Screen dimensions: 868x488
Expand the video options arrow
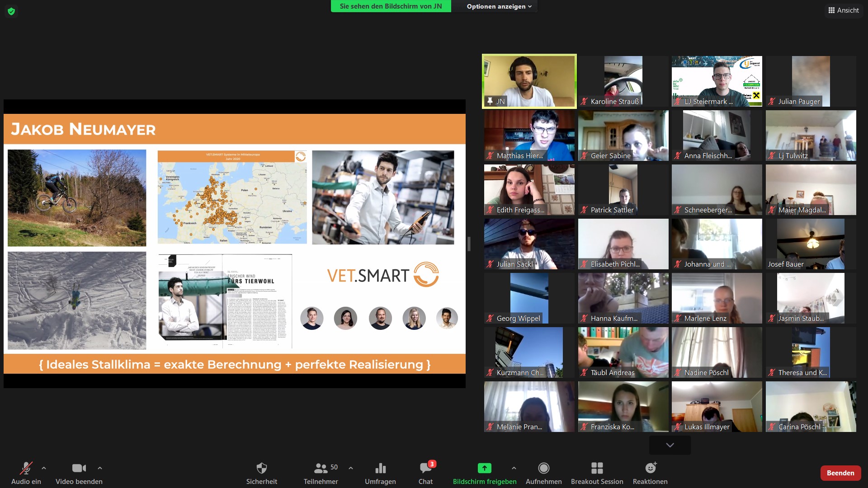point(100,468)
